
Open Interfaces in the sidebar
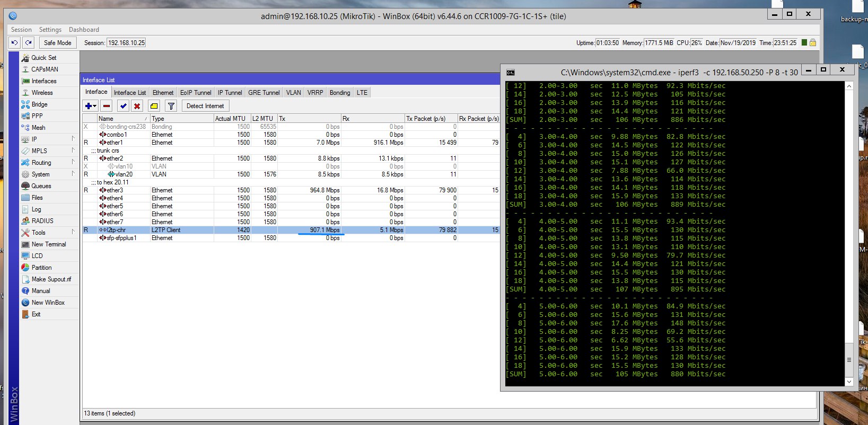43,81
